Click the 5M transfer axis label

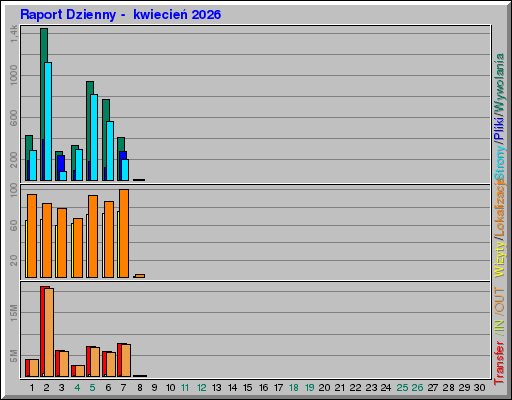point(14,356)
